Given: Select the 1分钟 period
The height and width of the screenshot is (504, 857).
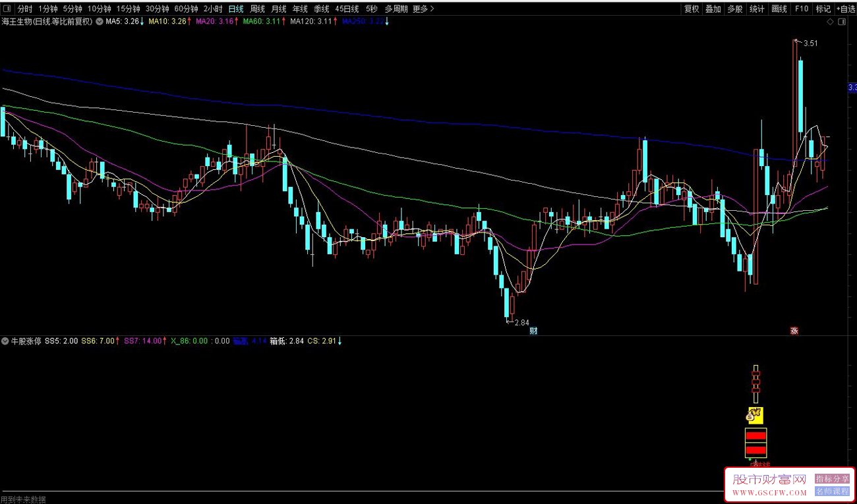Looking at the screenshot, I should (47, 9).
